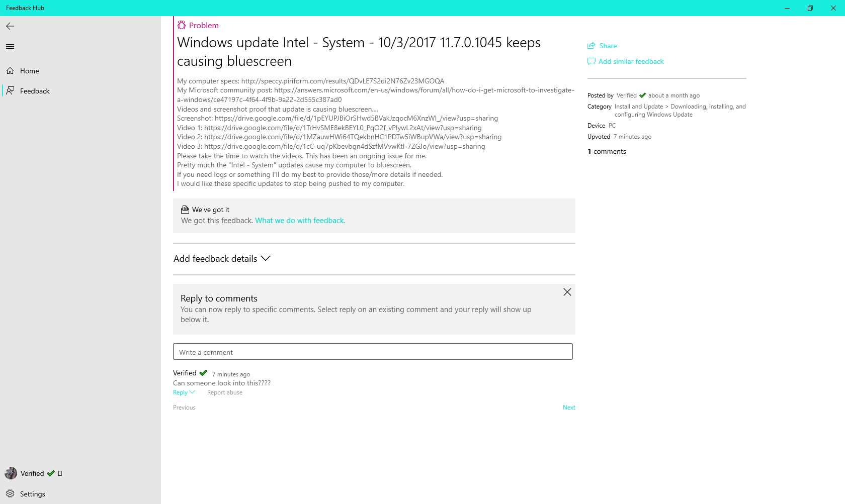Click the Problem bug icon
This screenshot has height=504, width=845.
(182, 25)
